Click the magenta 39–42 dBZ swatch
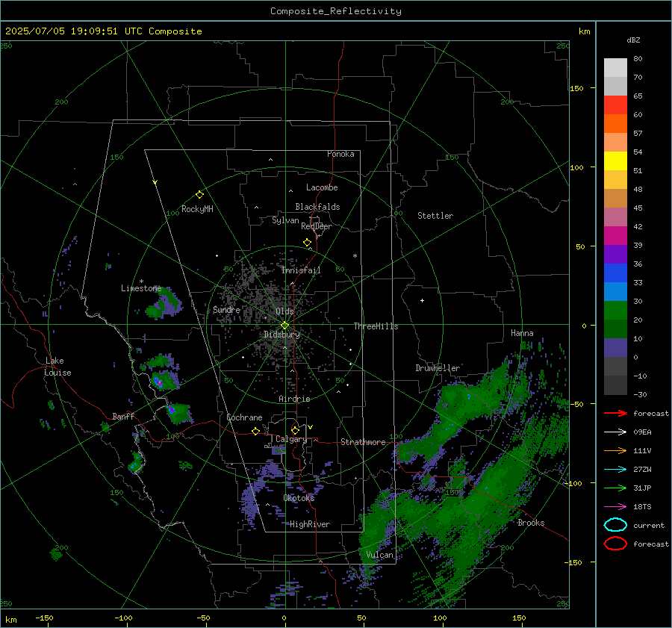The width and height of the screenshot is (672, 628). pos(615,236)
